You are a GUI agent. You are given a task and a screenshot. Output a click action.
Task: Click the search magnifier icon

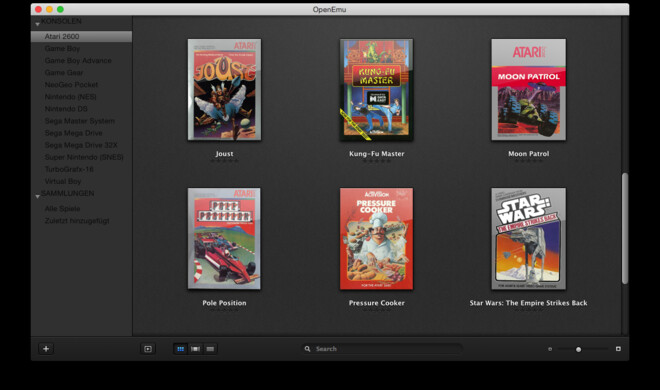[x=308, y=349]
